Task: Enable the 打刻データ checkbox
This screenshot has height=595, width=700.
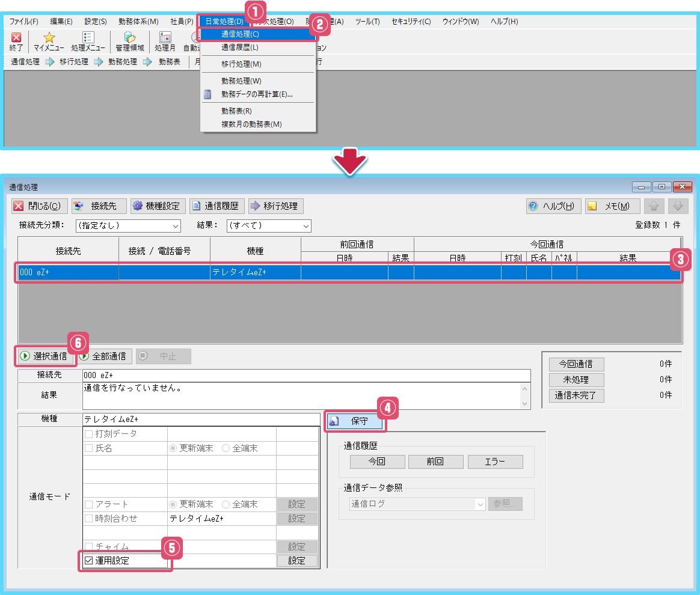Action: (89, 434)
